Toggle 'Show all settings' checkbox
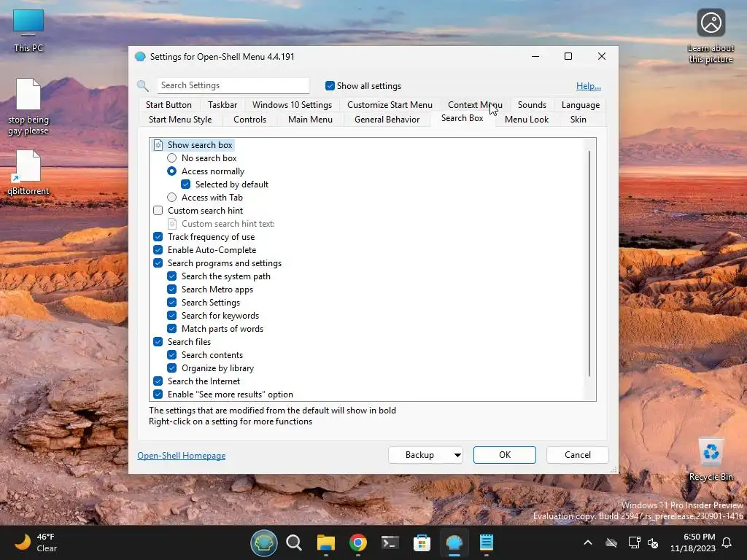 pos(330,86)
